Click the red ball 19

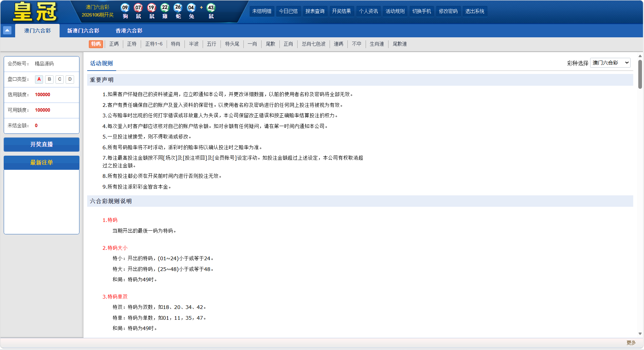tap(151, 8)
